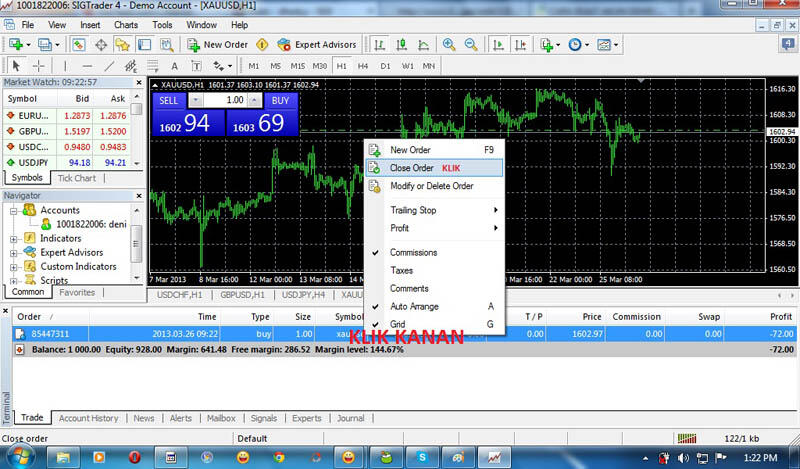The height and width of the screenshot is (469, 800).
Task: Open the templates icon
Action: tap(604, 45)
